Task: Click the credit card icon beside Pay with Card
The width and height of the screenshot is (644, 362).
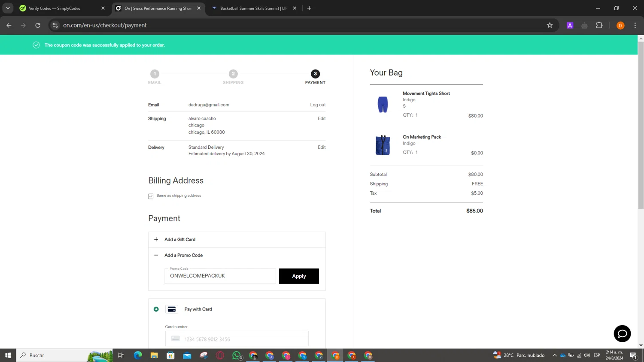Action: (x=172, y=309)
